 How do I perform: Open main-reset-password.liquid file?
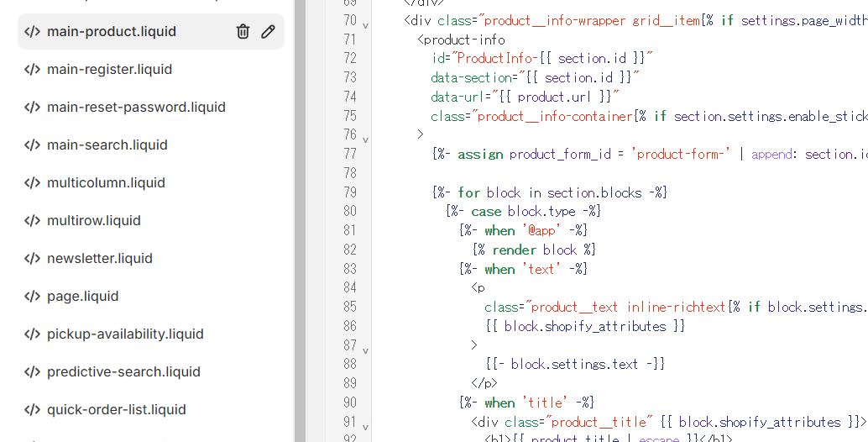[x=136, y=107]
